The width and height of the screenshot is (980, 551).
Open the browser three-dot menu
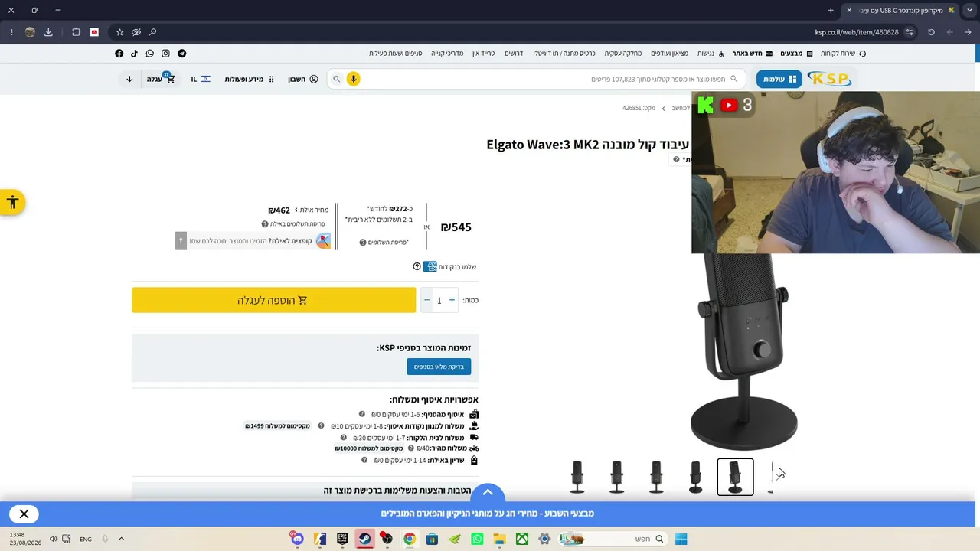(x=11, y=32)
